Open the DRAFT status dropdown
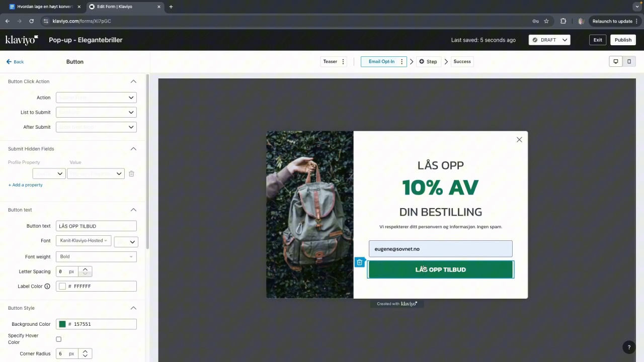Screen dimensions: 644x362 click(x=549, y=40)
